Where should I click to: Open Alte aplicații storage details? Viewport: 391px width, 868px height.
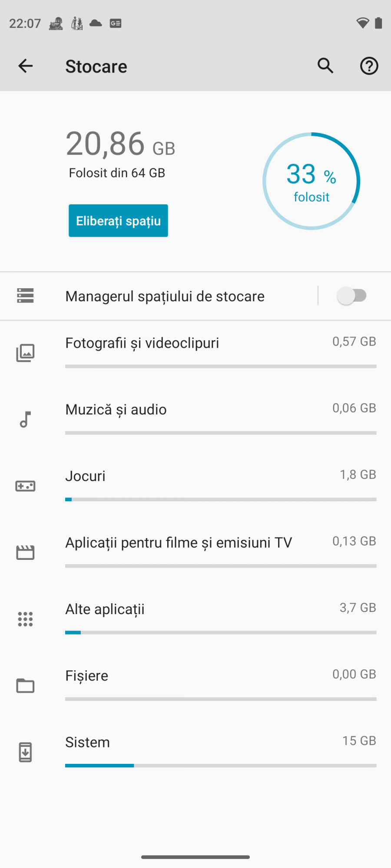105,609
